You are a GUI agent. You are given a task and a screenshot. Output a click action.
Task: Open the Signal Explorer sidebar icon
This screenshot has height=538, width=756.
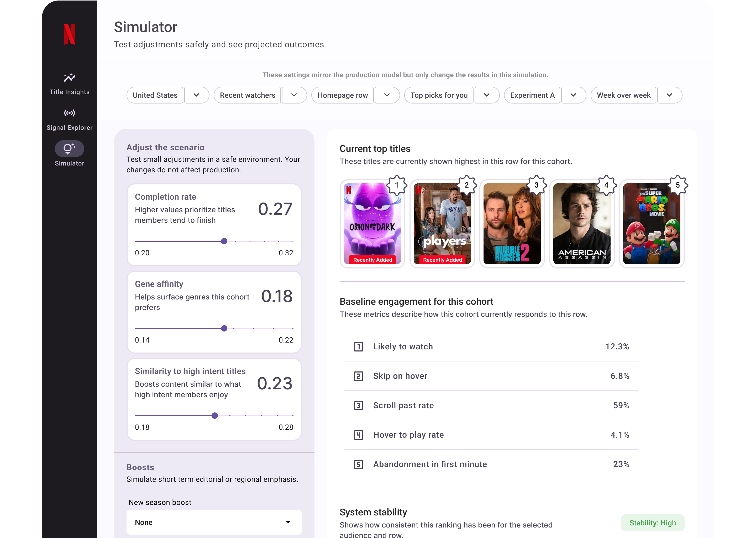tap(70, 113)
